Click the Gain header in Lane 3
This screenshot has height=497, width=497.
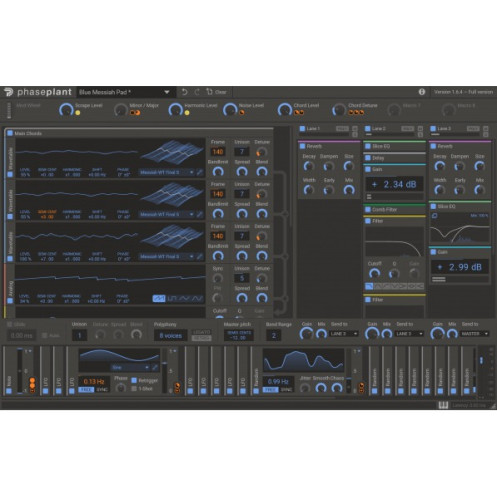[460, 252]
